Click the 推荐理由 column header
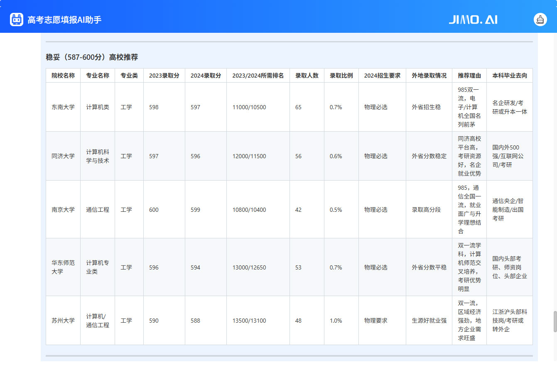The height and width of the screenshot is (392, 557). [x=469, y=76]
